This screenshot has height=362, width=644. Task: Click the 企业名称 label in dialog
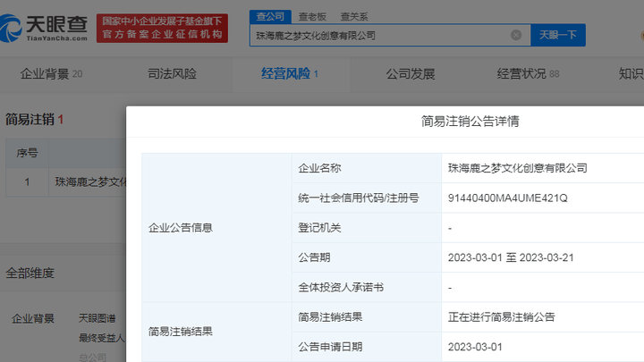click(319, 168)
